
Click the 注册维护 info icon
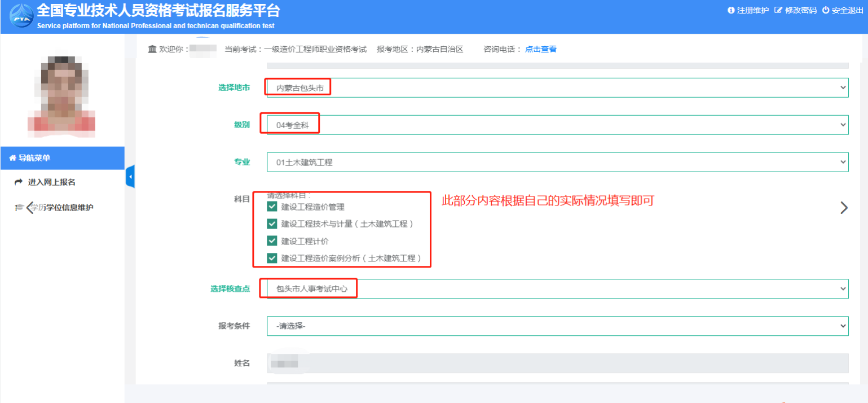[732, 10]
